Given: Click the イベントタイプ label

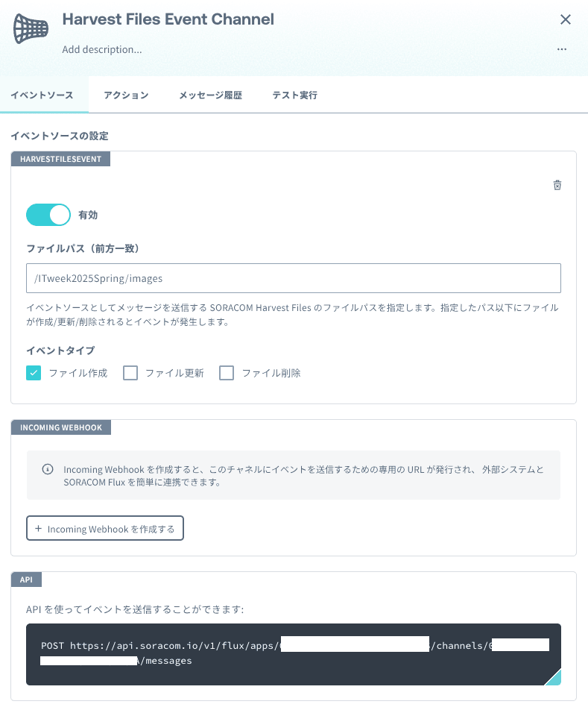Looking at the screenshot, I should [x=60, y=351].
